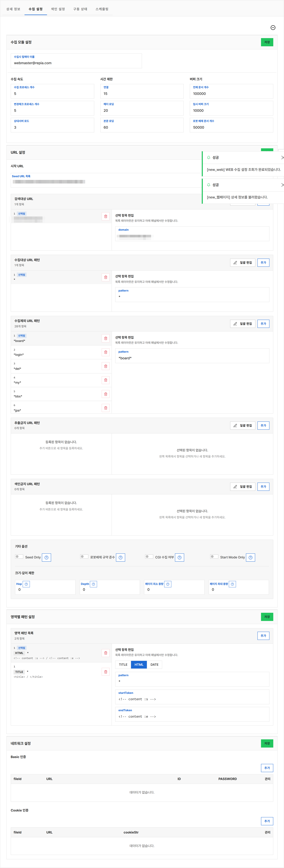Delete the 검색대상 URL list item

coord(106,216)
